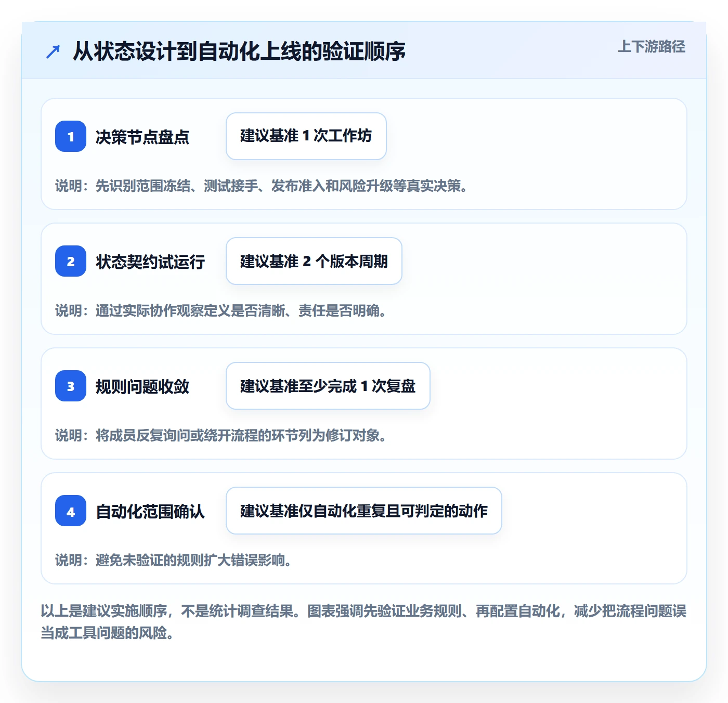The width and height of the screenshot is (728, 703).
Task: Click the 建议基准仅自动化重复且可判定的动作 pill
Action: (x=364, y=511)
